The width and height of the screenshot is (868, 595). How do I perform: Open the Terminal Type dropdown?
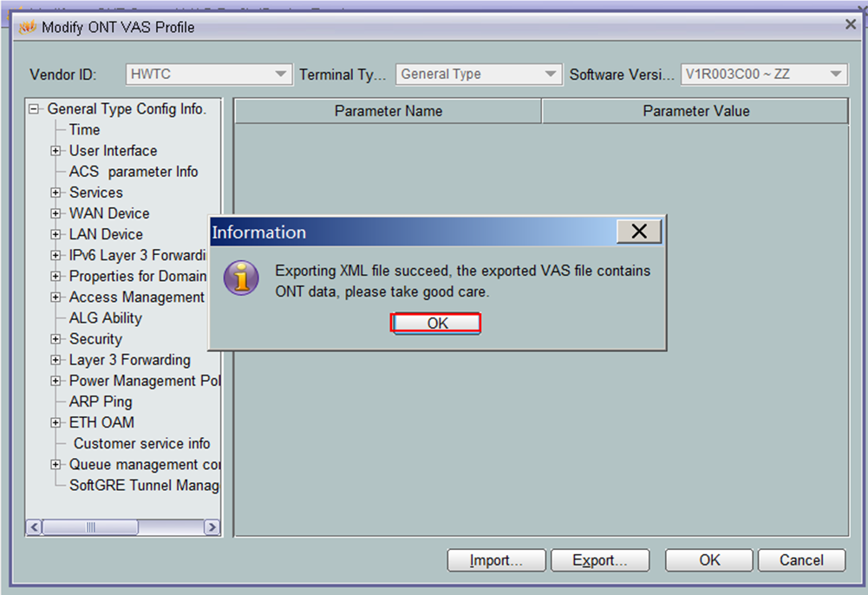[551, 75]
